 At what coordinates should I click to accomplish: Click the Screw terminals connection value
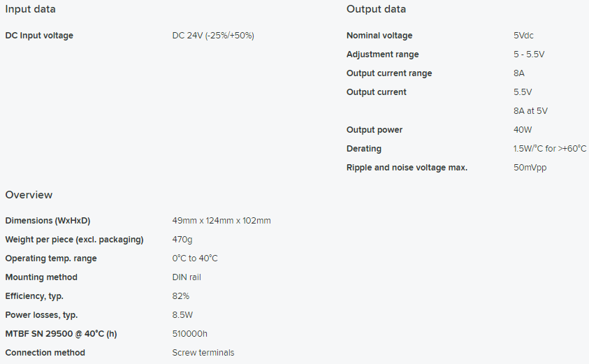(203, 352)
